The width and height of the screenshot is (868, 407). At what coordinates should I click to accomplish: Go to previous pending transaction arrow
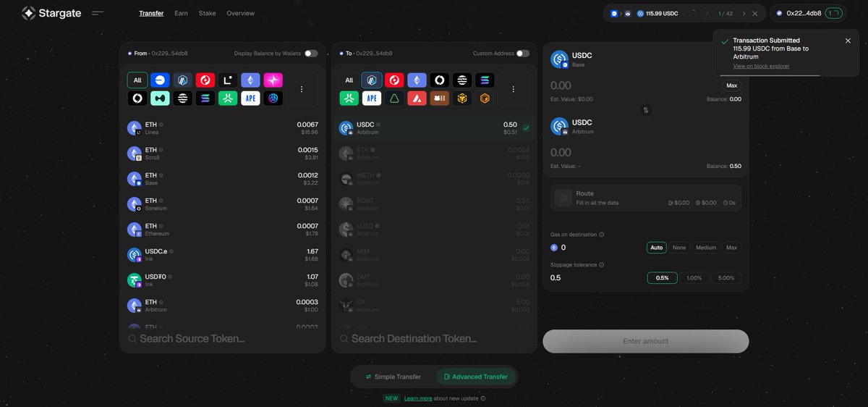[707, 14]
